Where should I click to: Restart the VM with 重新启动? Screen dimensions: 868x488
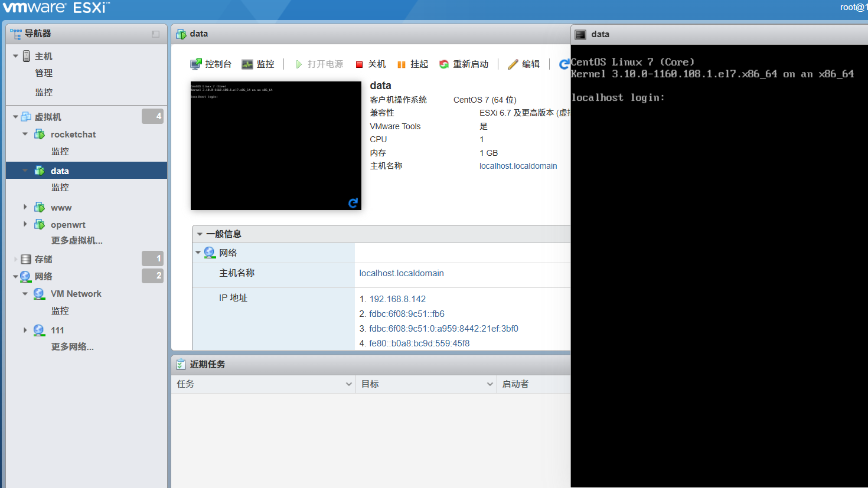pyautogui.click(x=464, y=64)
